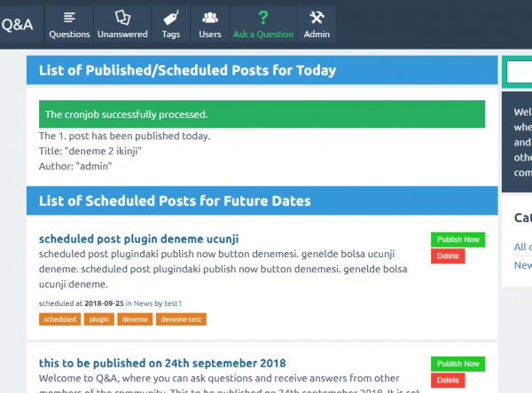532x393 pixels.
Task: Select the orange 'scheduled' tag
Action: (x=59, y=319)
